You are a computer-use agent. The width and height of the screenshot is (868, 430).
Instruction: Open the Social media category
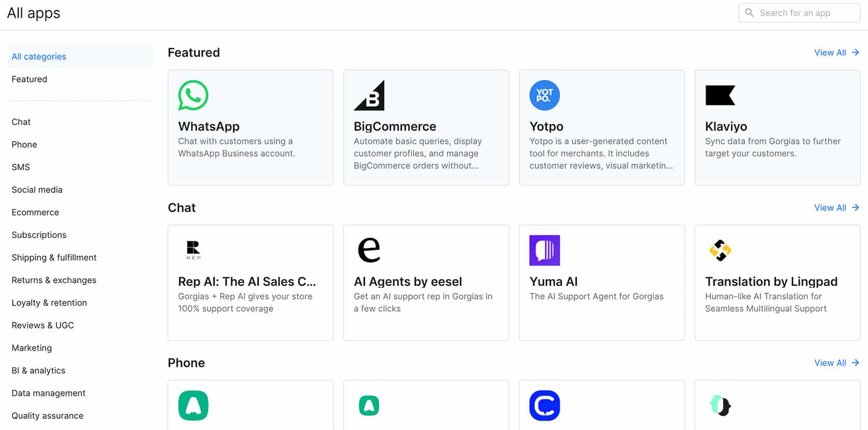pyautogui.click(x=37, y=190)
